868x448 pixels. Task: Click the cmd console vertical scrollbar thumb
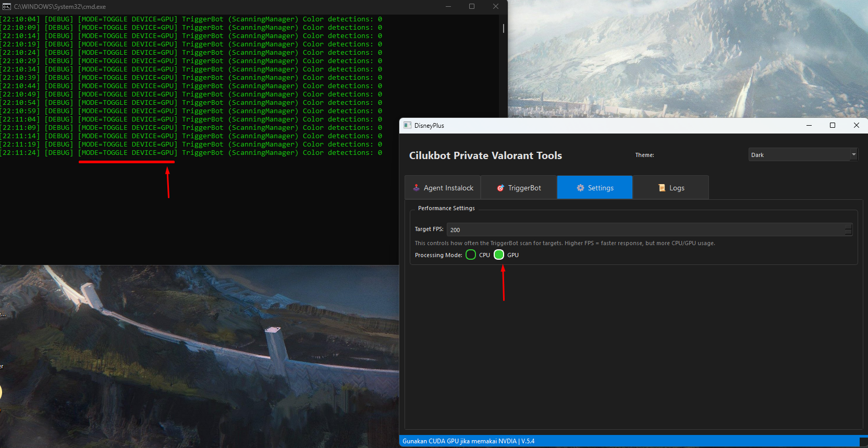coord(504,28)
